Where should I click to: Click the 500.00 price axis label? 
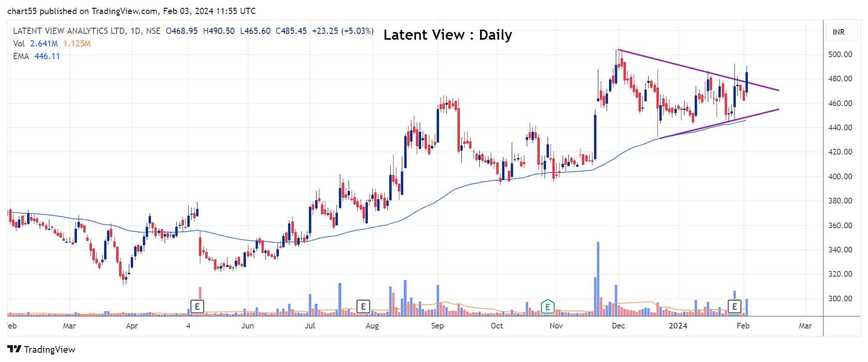pos(840,54)
